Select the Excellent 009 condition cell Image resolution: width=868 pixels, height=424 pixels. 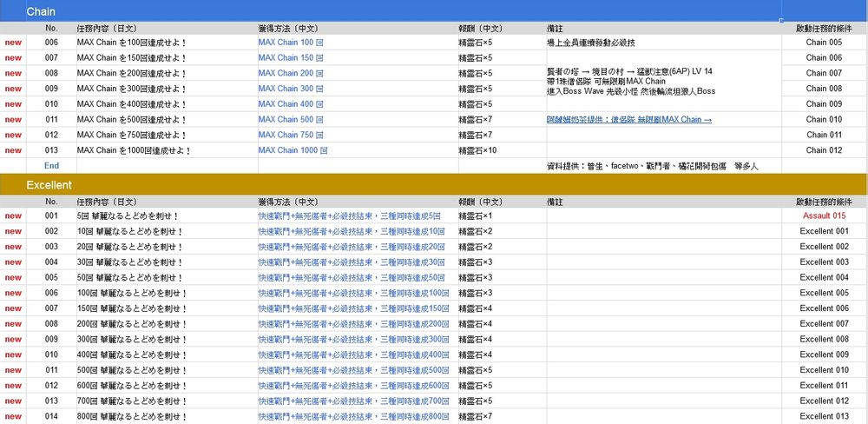825,354
